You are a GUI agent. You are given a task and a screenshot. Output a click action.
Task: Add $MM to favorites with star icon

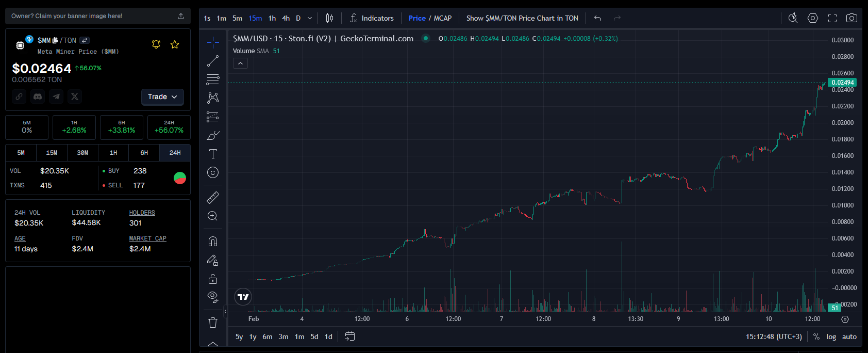[175, 44]
